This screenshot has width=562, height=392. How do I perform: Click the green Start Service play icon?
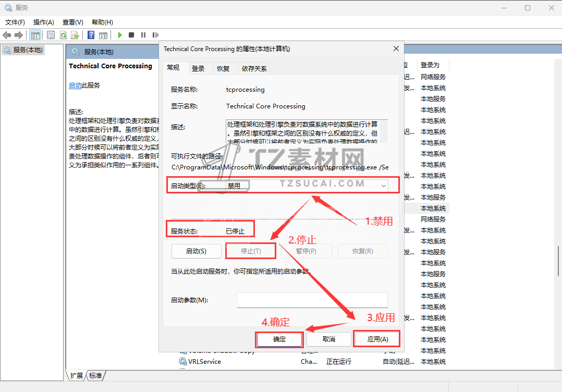tap(120, 35)
